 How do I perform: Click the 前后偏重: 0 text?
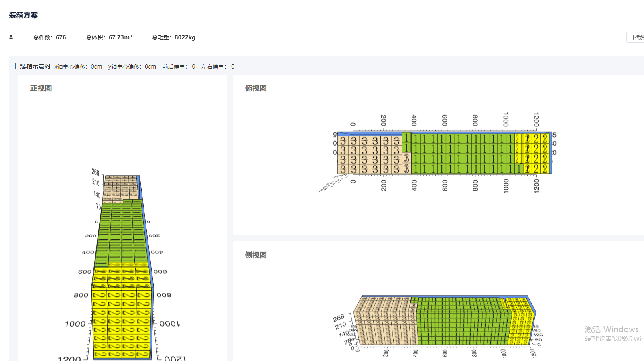179,67
